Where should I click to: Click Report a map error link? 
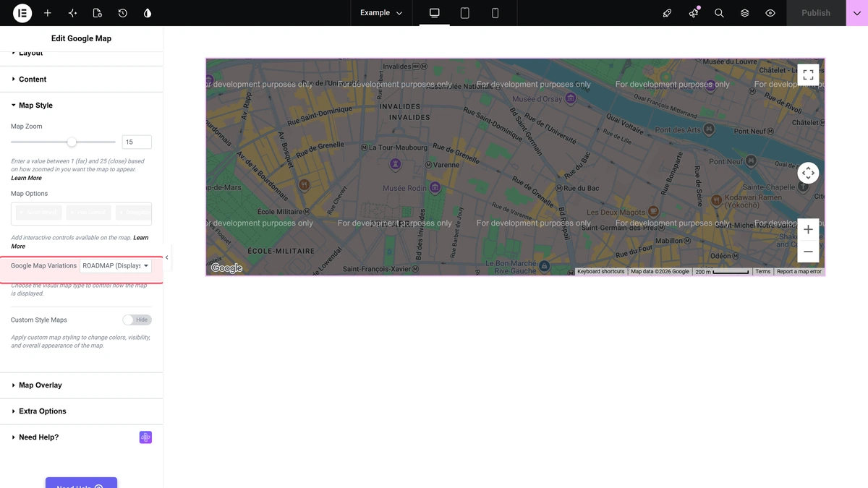coord(799,272)
